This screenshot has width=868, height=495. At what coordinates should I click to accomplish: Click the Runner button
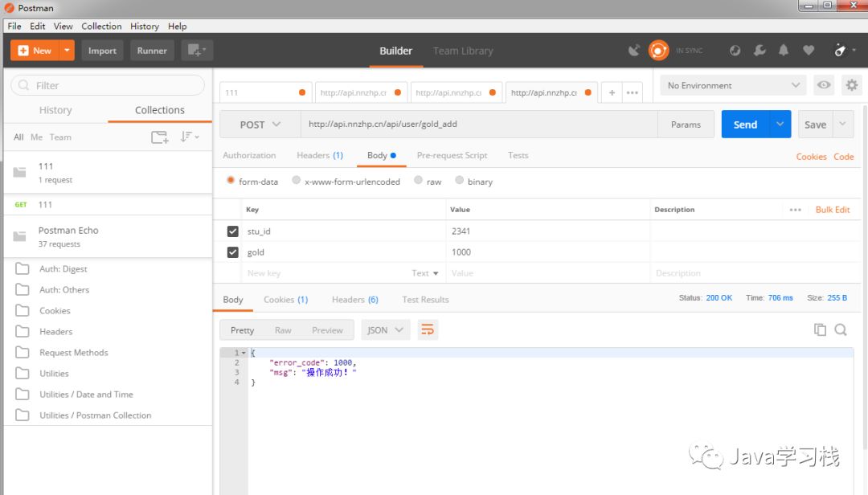pos(152,51)
